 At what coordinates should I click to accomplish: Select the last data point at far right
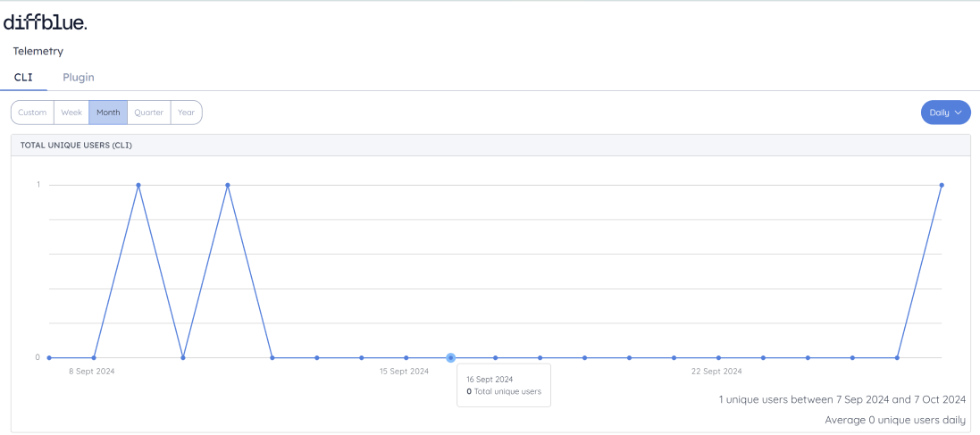pyautogui.click(x=942, y=185)
